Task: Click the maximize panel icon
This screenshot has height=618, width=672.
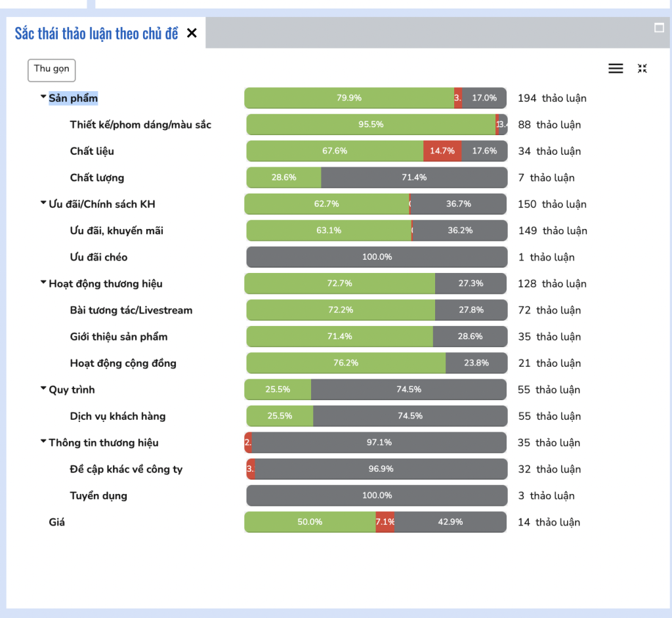Action: (660, 28)
